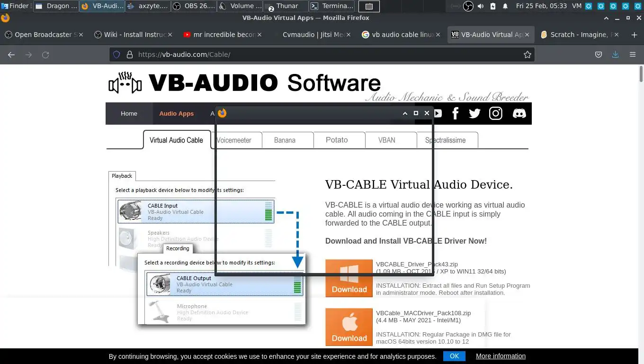
Task: Go forward using the forward arrow
Action: [28, 55]
